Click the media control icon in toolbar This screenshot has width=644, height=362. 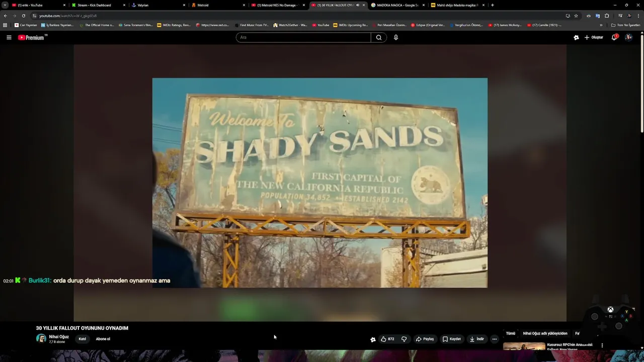[620, 16]
